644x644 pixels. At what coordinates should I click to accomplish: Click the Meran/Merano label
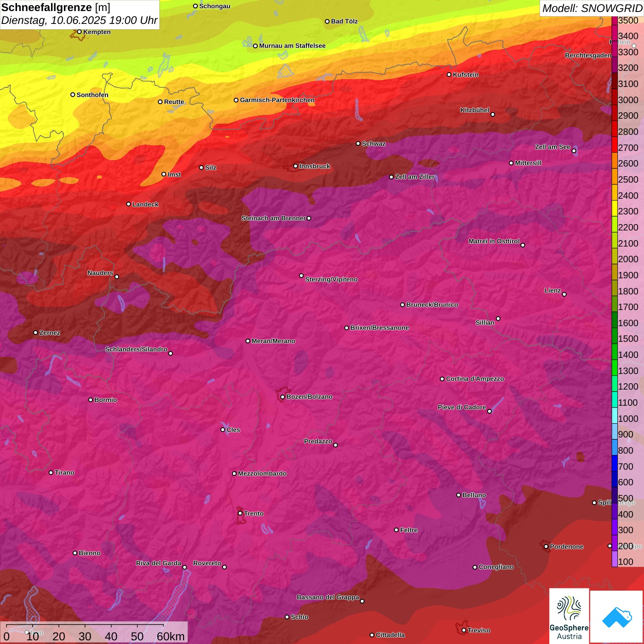[x=273, y=341]
